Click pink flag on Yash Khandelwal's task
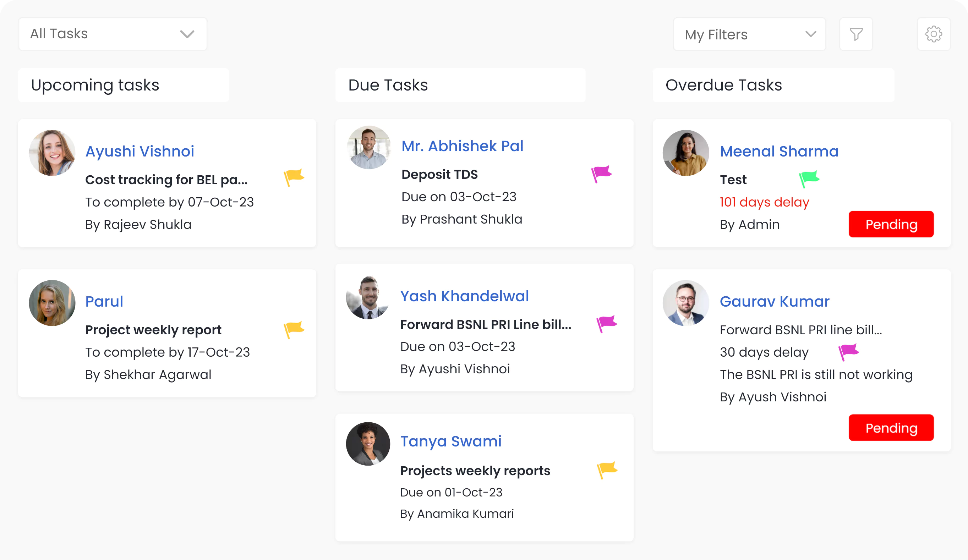 tap(607, 324)
